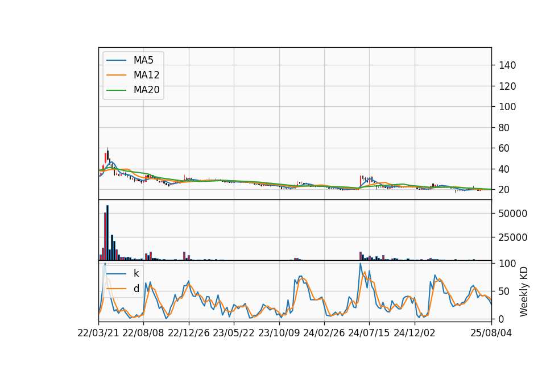
Task: Click the MA12 orange line color sample
Action: pos(117,75)
